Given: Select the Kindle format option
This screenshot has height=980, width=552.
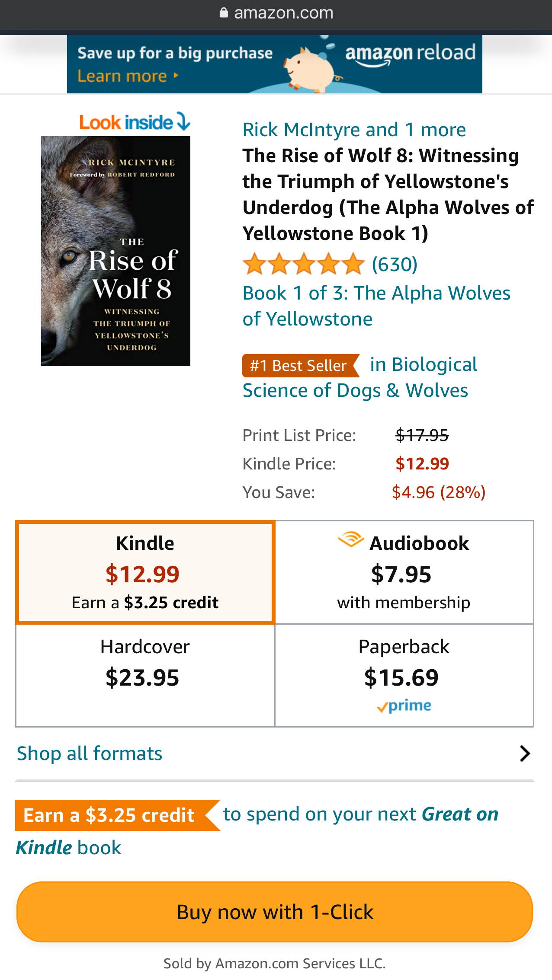Looking at the screenshot, I should 144,571.
